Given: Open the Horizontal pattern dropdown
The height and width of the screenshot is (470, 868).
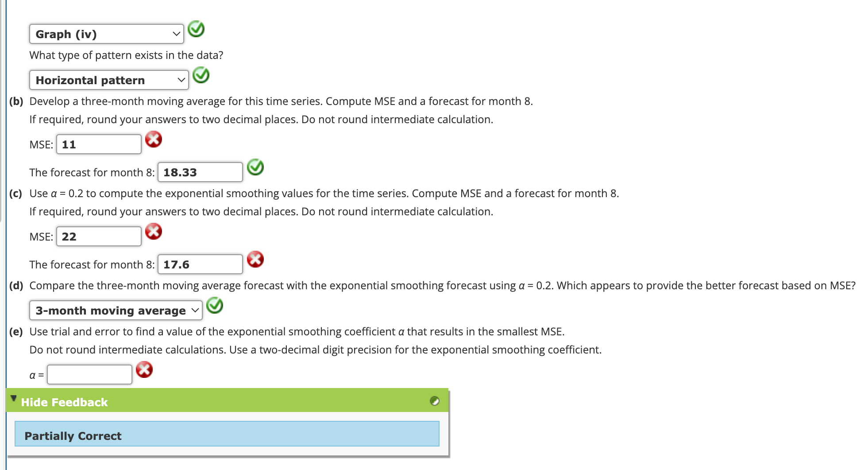Looking at the screenshot, I should (x=109, y=80).
